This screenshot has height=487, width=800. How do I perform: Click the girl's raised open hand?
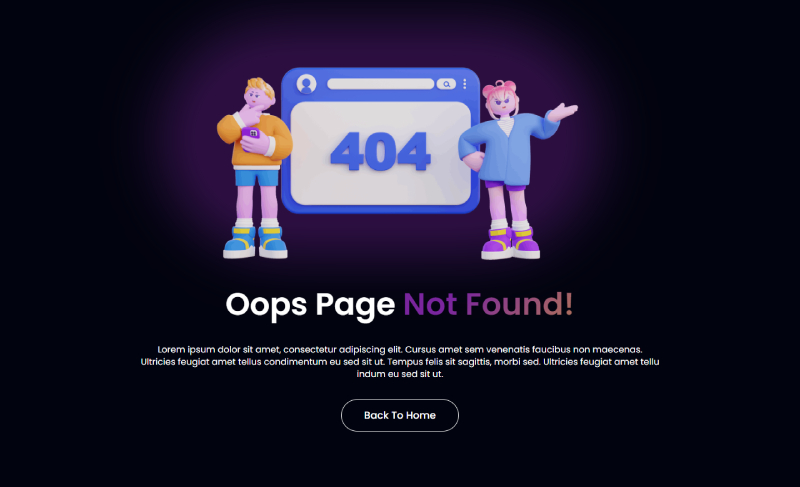pos(564,111)
